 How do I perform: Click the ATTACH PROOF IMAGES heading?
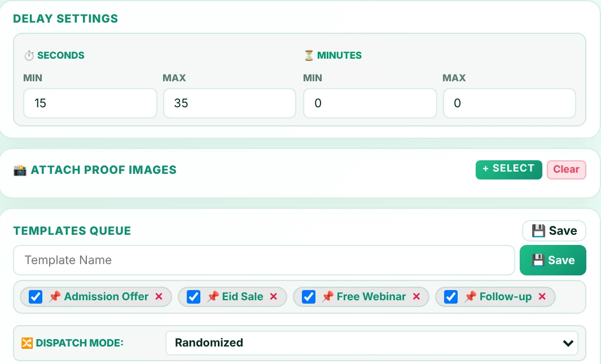(x=103, y=170)
